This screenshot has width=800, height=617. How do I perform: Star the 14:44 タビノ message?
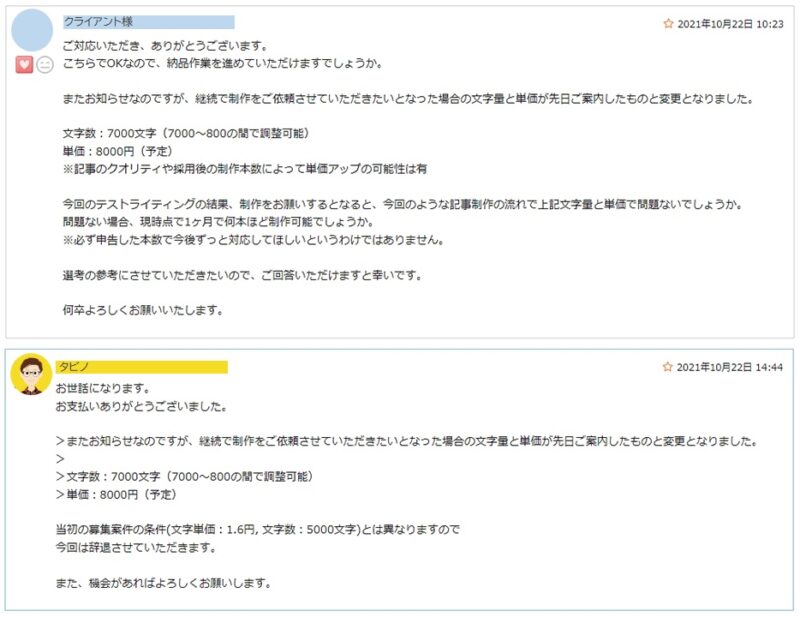(x=667, y=366)
